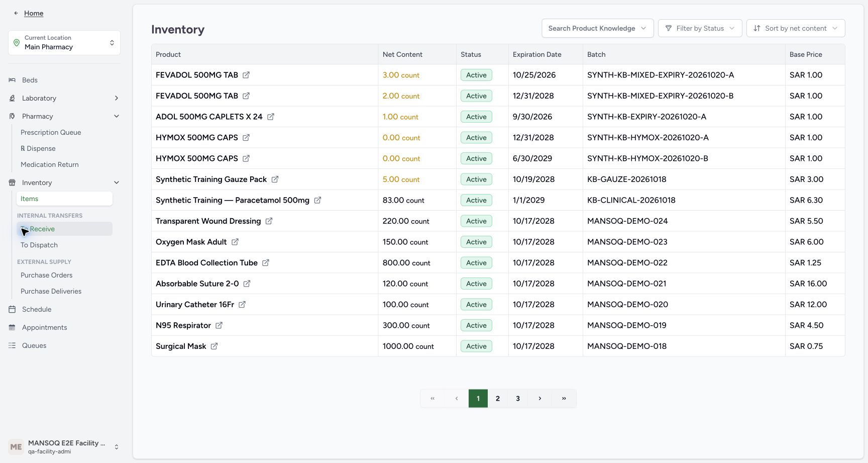Screen dimensions: 868x463
Task: Open external link icon beside Transparent Wound Dressing
Action: [x=269, y=221]
